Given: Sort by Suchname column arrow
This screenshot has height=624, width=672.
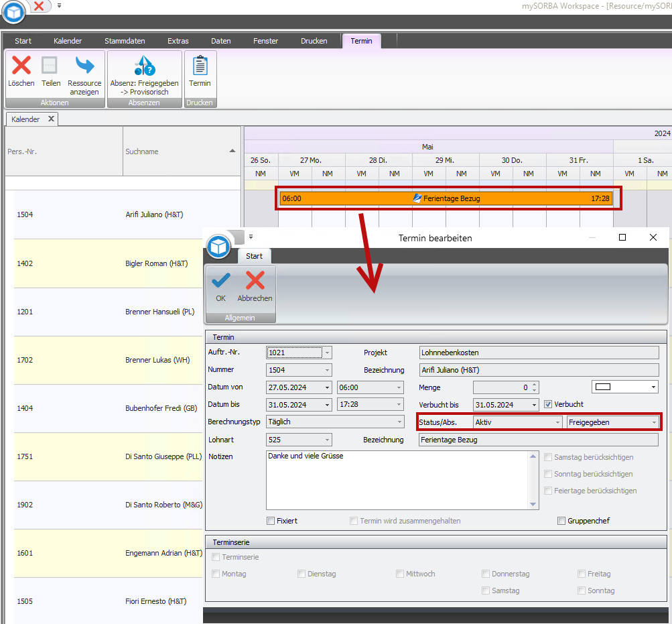Looking at the screenshot, I should (x=232, y=151).
